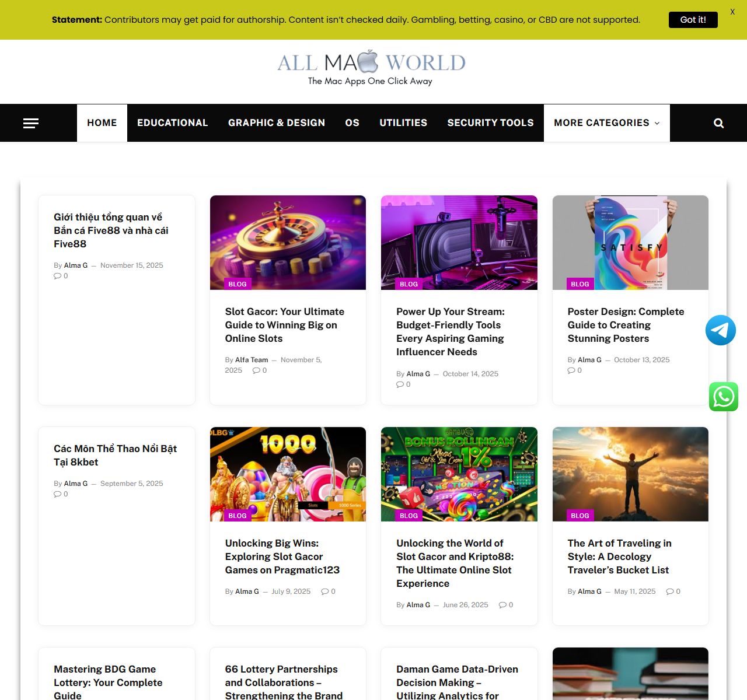Open the Poster Design: Complete Guide article
747x700 pixels.
coord(626,325)
